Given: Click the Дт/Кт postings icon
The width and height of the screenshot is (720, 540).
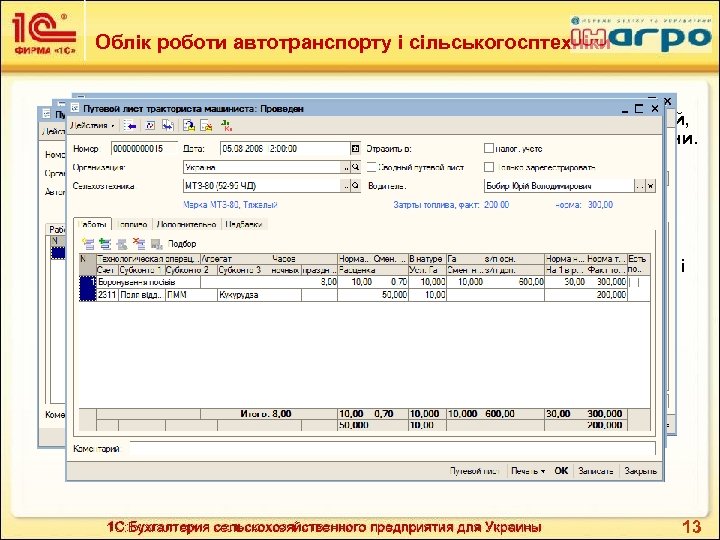Looking at the screenshot, I should click(x=226, y=125).
